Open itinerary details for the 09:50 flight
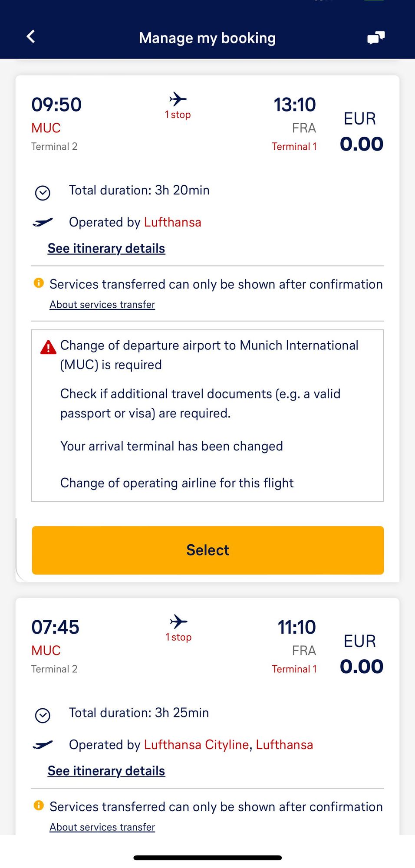The image size is (415, 868). click(x=106, y=248)
